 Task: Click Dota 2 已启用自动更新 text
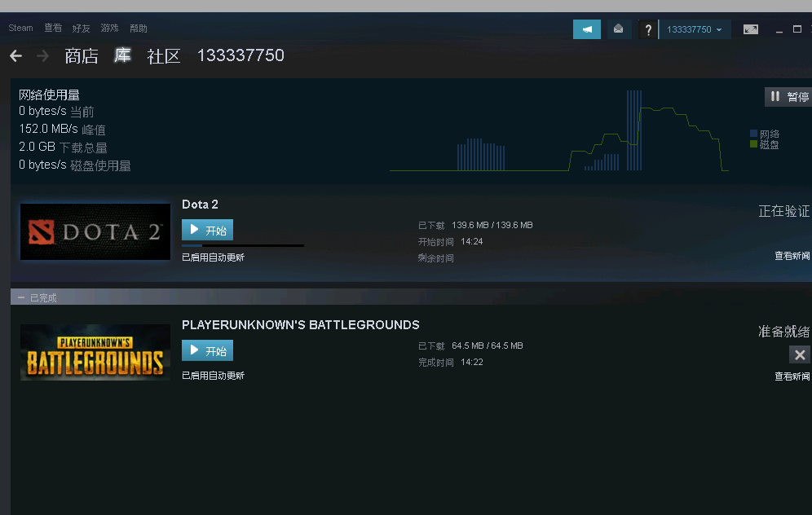(x=213, y=257)
